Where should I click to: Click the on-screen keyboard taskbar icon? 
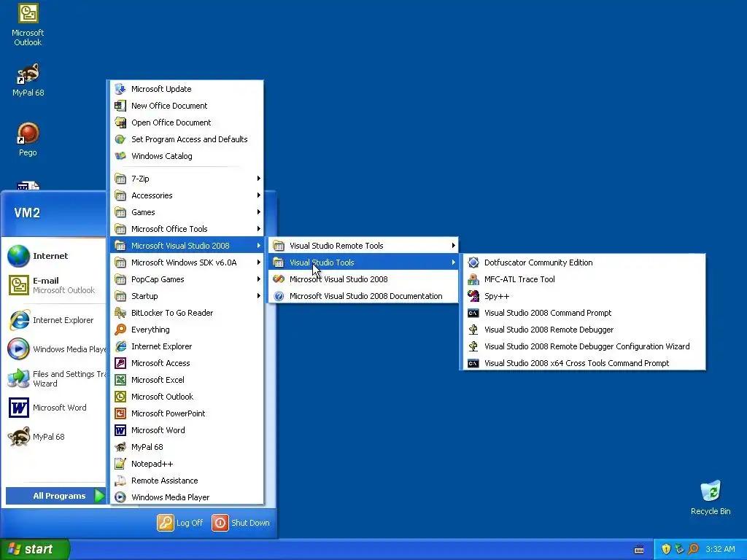(x=639, y=550)
